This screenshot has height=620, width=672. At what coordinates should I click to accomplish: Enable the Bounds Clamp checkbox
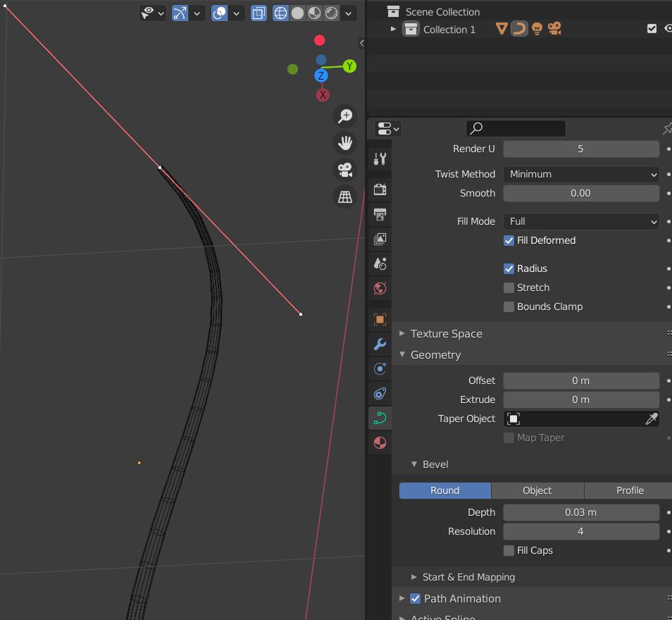(509, 306)
